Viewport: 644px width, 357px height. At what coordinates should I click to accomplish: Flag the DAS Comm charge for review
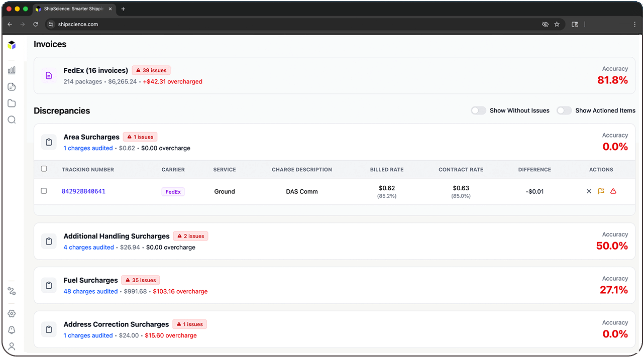(601, 191)
